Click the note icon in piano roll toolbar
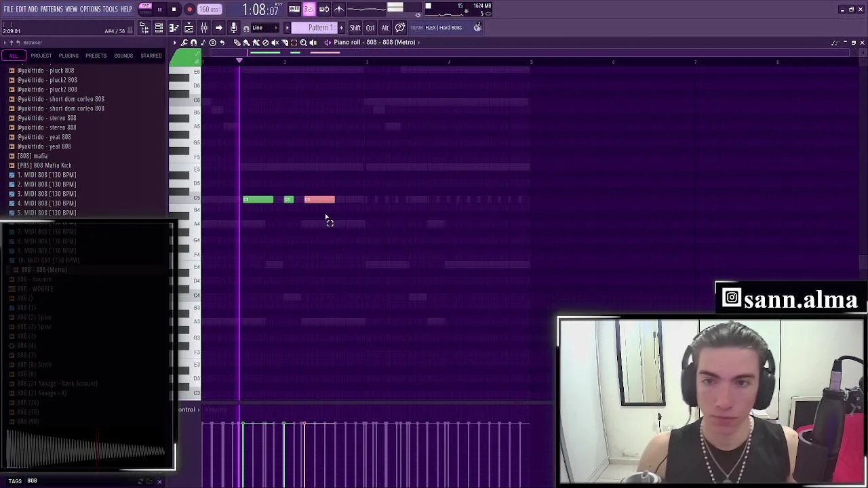This screenshot has width=868, height=488. point(203,42)
